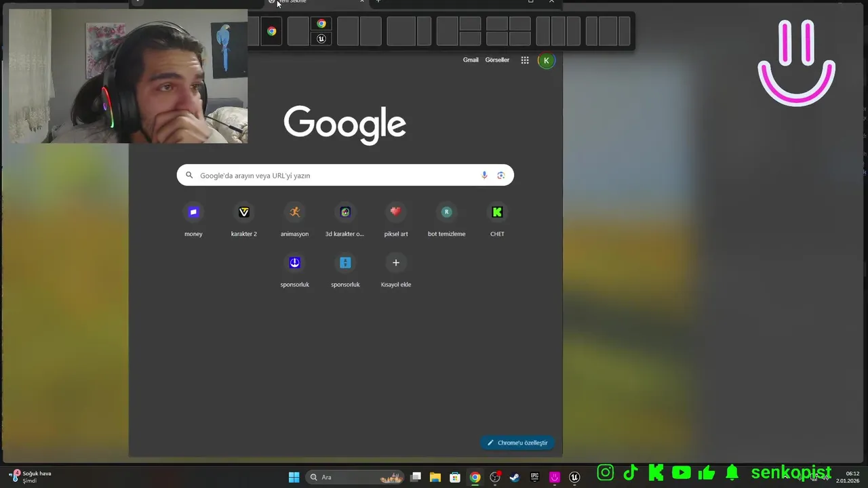Open the money shortcut
The width and height of the screenshot is (868, 488).
(x=193, y=221)
